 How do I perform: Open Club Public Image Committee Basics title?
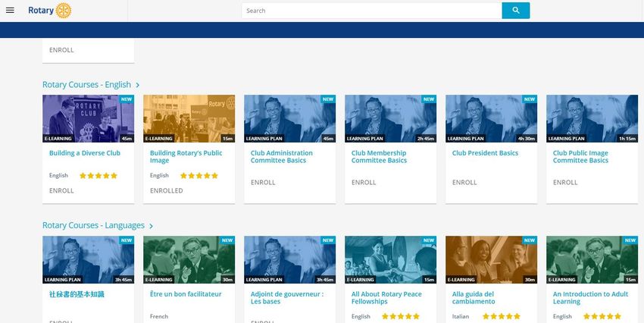pos(580,156)
